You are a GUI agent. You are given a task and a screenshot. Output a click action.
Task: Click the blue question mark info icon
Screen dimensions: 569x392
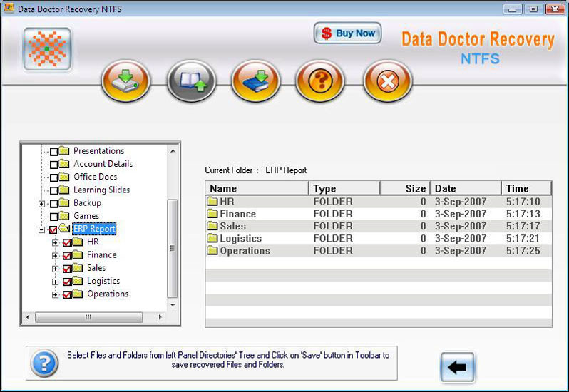(x=44, y=363)
